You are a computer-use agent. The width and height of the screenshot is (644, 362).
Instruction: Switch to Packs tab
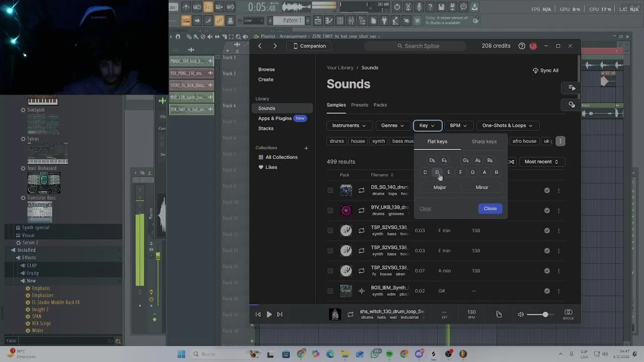point(380,105)
